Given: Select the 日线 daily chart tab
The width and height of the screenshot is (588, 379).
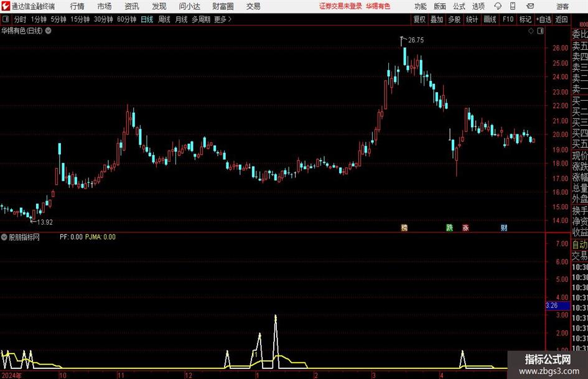Looking at the screenshot, I should click(x=147, y=19).
